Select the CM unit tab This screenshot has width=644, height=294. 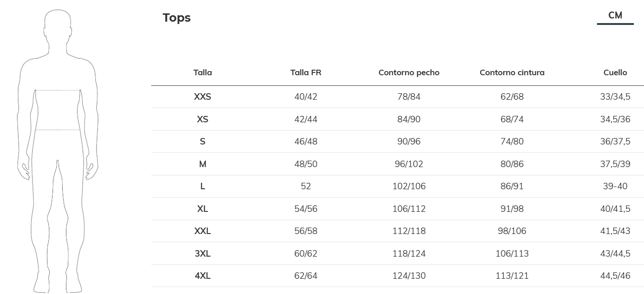(615, 16)
